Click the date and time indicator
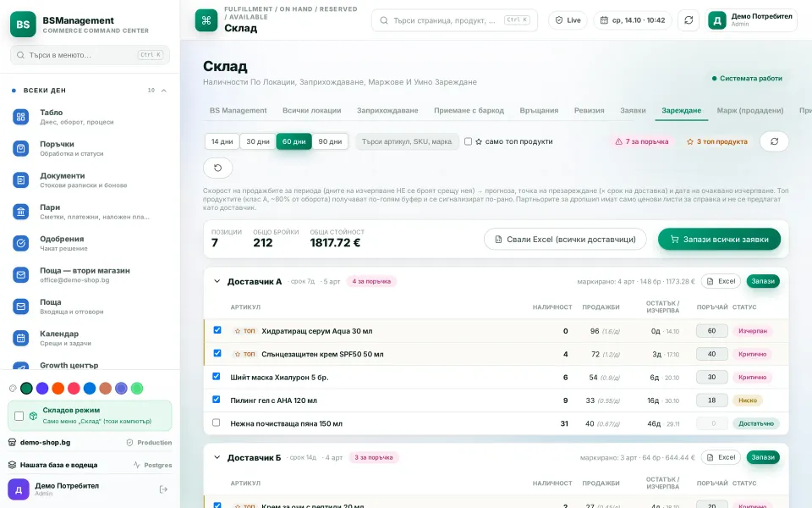Viewport: 812px width, 508px height. [633, 20]
